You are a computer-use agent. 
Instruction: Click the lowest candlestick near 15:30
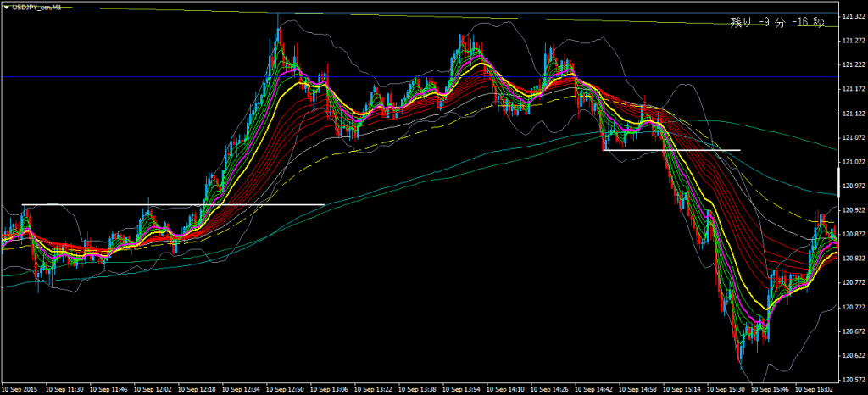(x=740, y=360)
